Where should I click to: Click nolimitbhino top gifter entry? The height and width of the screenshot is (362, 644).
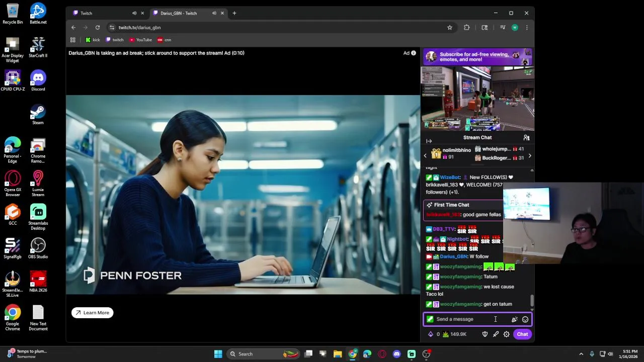(x=451, y=153)
